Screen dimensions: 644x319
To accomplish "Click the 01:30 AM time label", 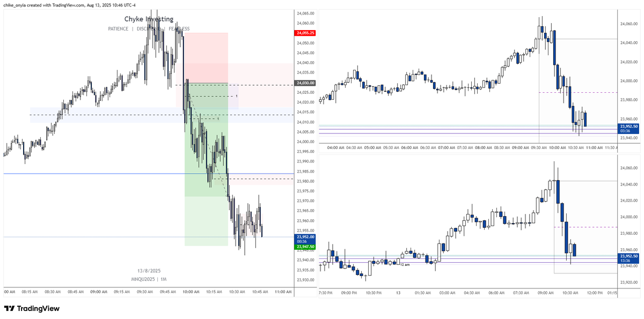I will (423, 293).
